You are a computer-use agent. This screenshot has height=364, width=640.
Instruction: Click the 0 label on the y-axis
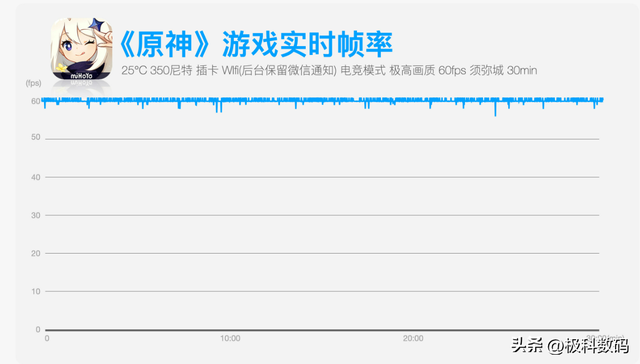(38, 329)
